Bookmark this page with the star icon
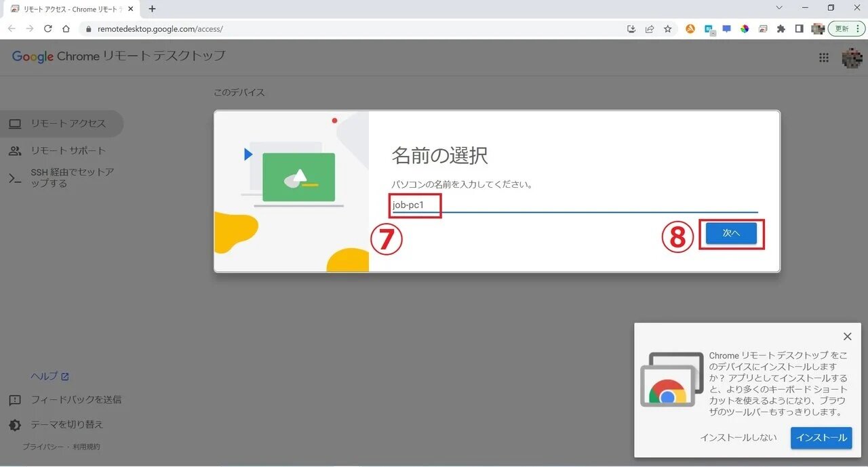Image resolution: width=868 pixels, height=467 pixels. (x=668, y=28)
